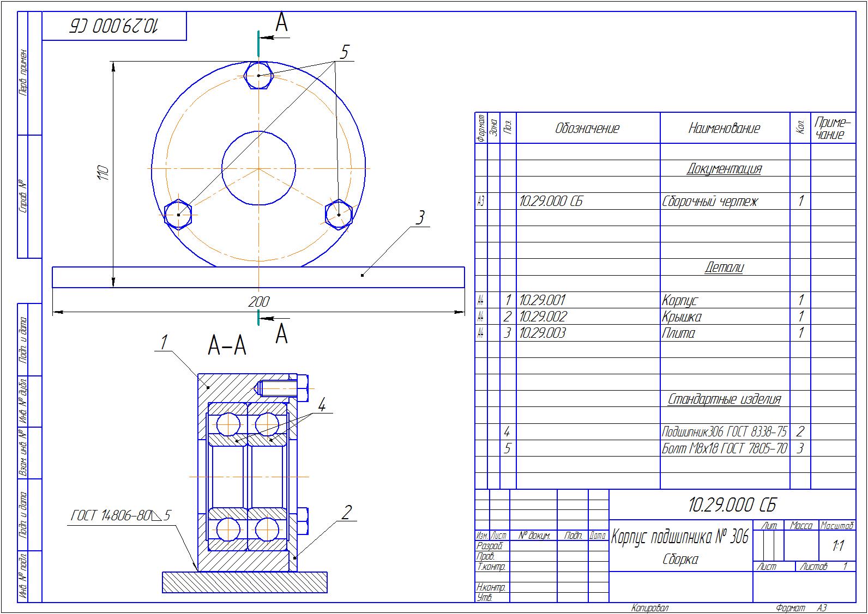The image size is (868, 614).
Task: Click the scale 1:1 cell in title block
Action: coord(837,545)
